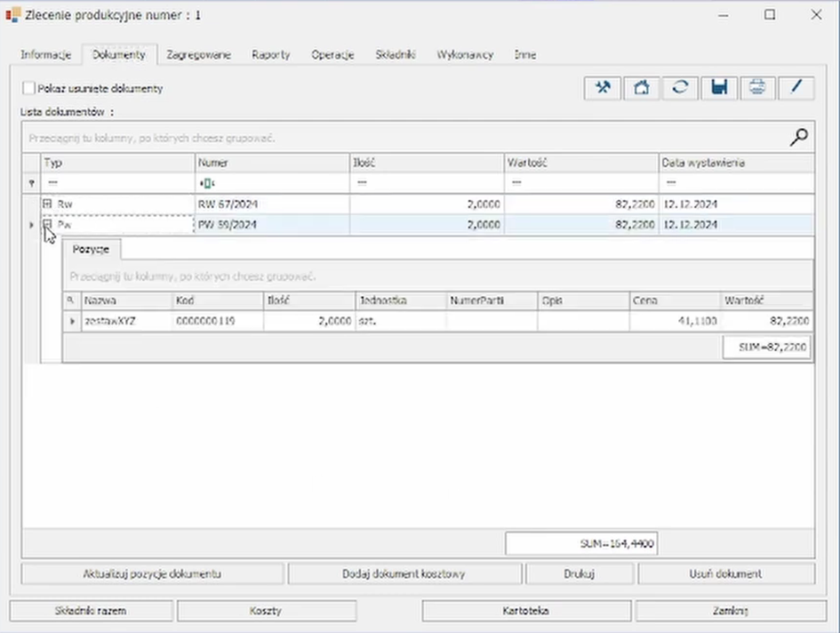Image resolution: width=840 pixels, height=633 pixels.
Task: Collapse the Pw document row
Action: click(48, 226)
